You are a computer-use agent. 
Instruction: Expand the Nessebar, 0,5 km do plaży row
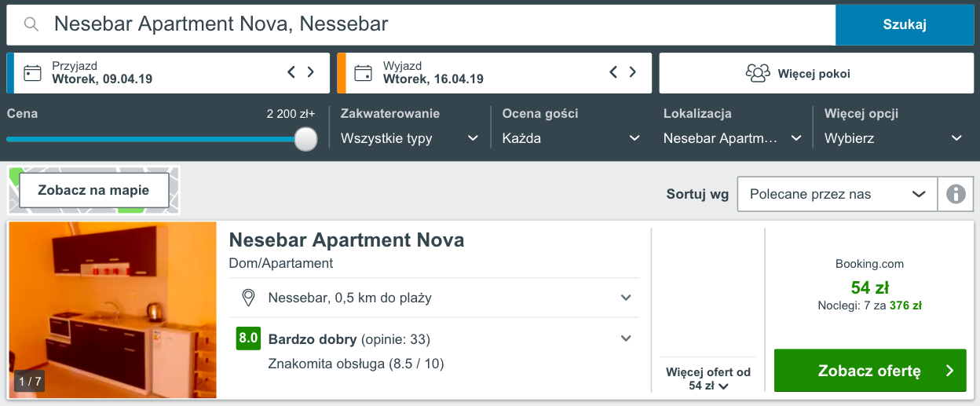[434, 298]
